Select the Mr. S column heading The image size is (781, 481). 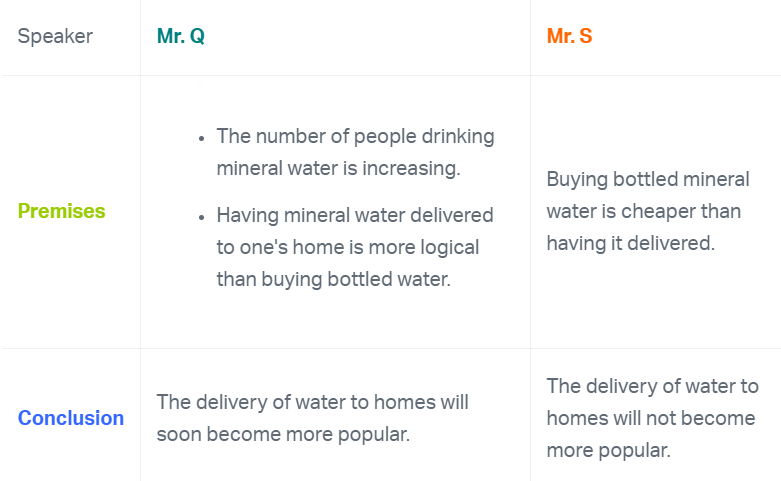(x=569, y=37)
